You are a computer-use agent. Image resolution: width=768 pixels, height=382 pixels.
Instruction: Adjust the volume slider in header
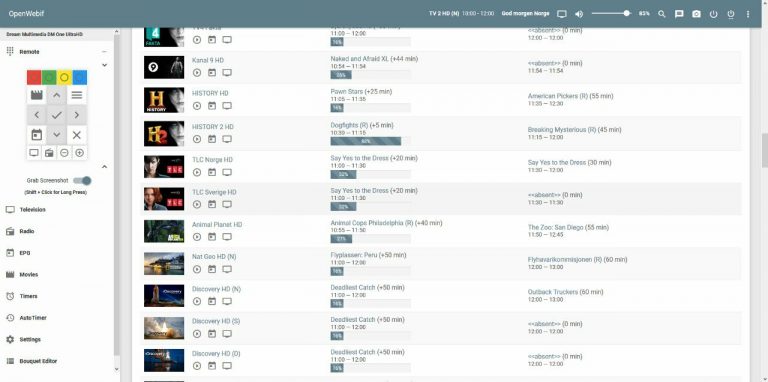[x=611, y=14]
